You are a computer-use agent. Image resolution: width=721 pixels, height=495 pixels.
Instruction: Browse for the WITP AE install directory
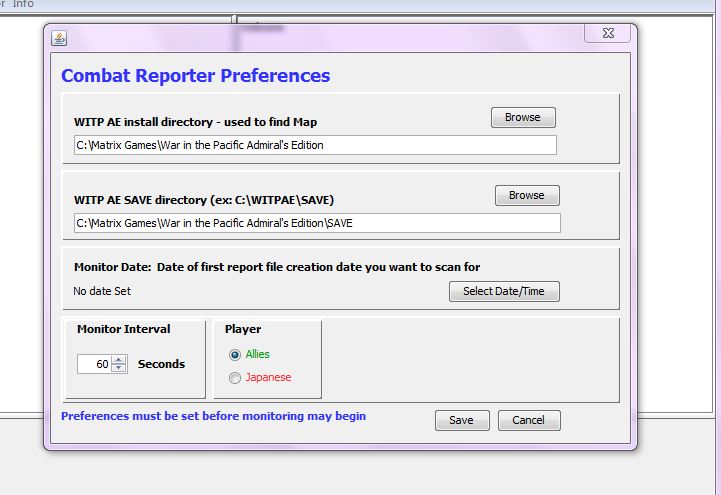pos(523,117)
